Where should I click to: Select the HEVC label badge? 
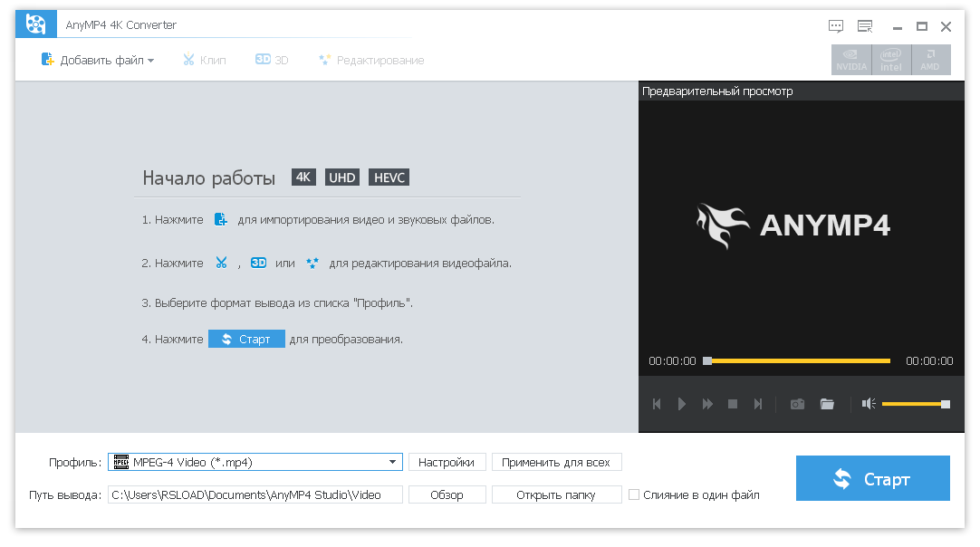tap(389, 177)
